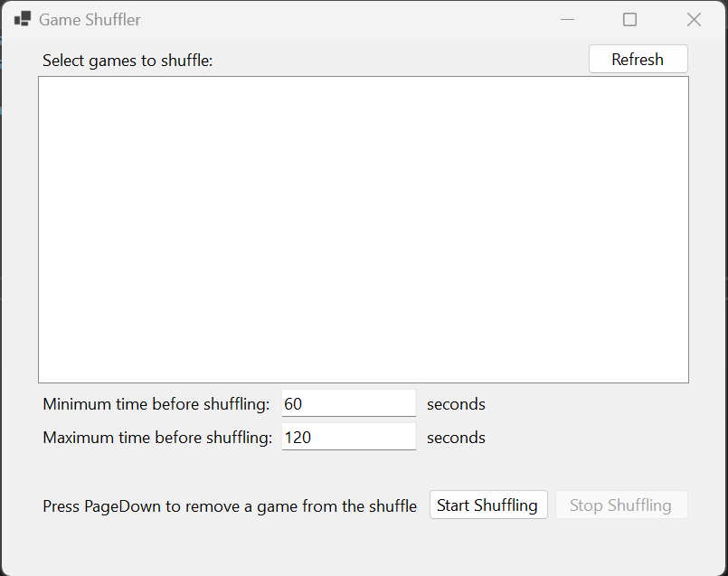Click the Refresh button
Screen dimensions: 728x576
point(638,59)
